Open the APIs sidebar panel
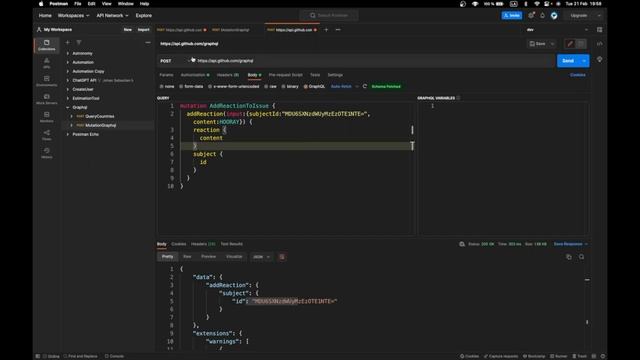 [47, 63]
